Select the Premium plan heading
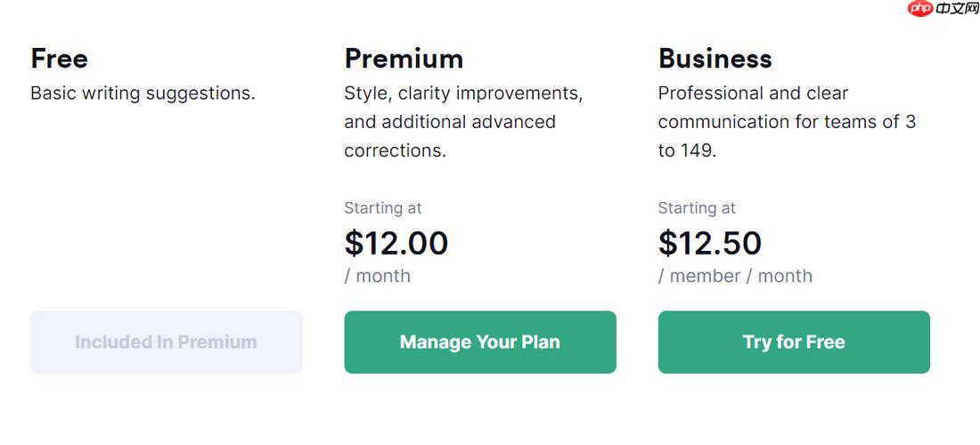 404,59
